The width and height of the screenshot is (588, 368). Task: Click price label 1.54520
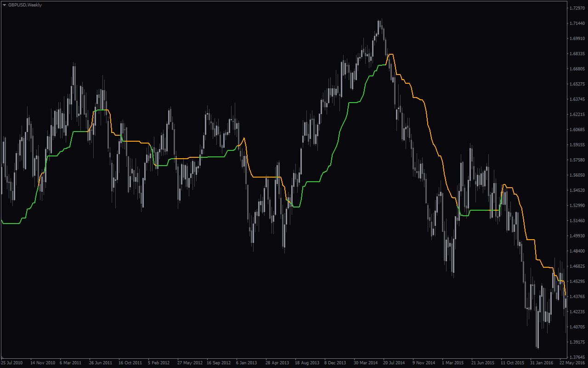(x=577, y=190)
